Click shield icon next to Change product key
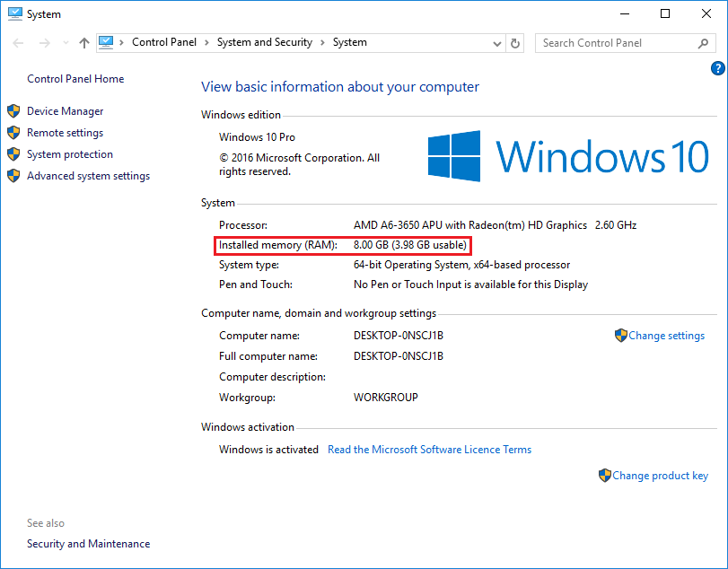Screen dimensions: 728x569 (604, 476)
